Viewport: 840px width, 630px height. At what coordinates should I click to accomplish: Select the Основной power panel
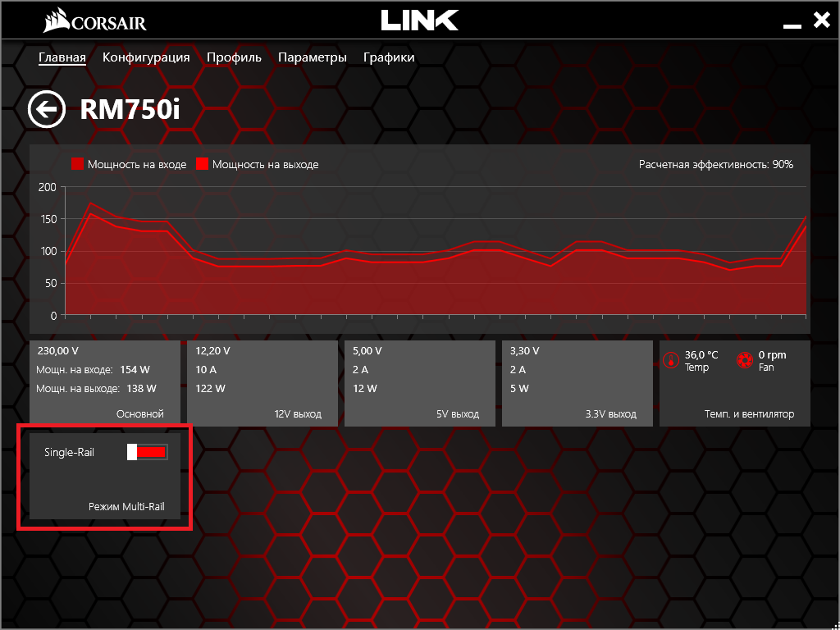[x=105, y=384]
